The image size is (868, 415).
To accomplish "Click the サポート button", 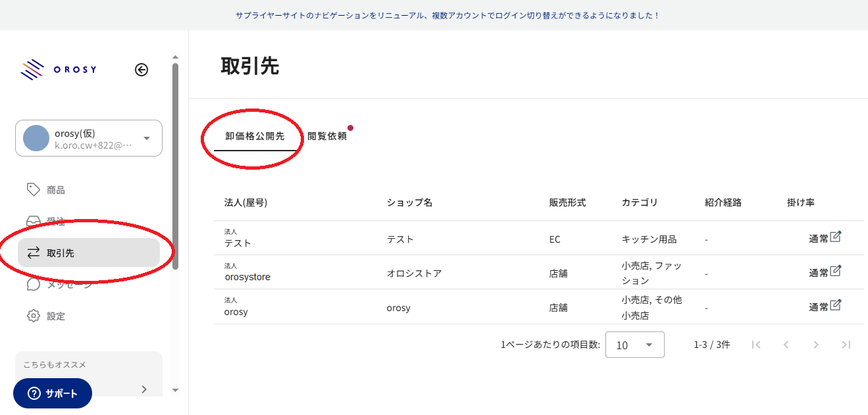I will point(53,393).
